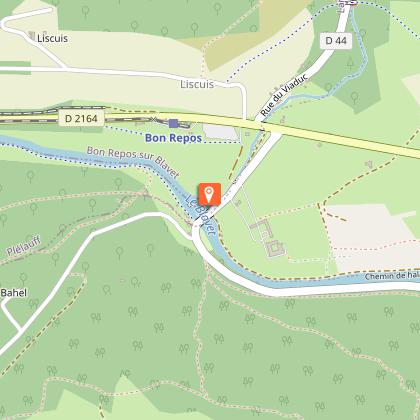Click the Le Blavet river label
Viewport: 420px width, 420px height.
[x=201, y=215]
